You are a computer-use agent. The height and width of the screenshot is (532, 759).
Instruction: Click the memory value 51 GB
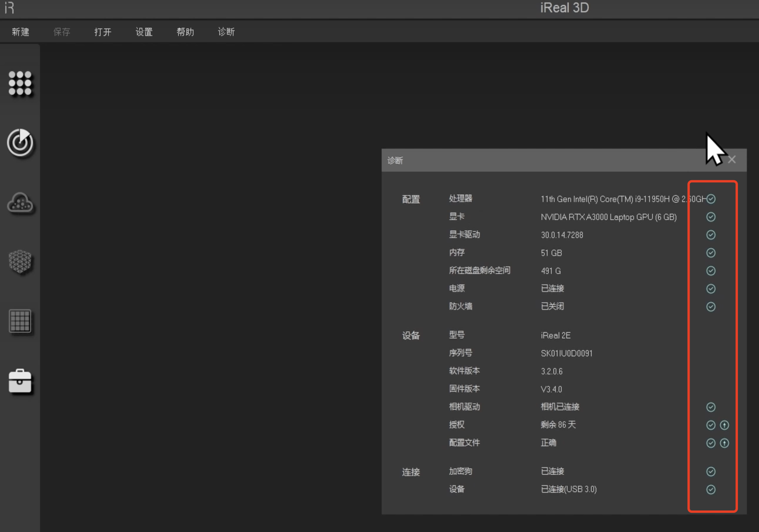click(551, 253)
